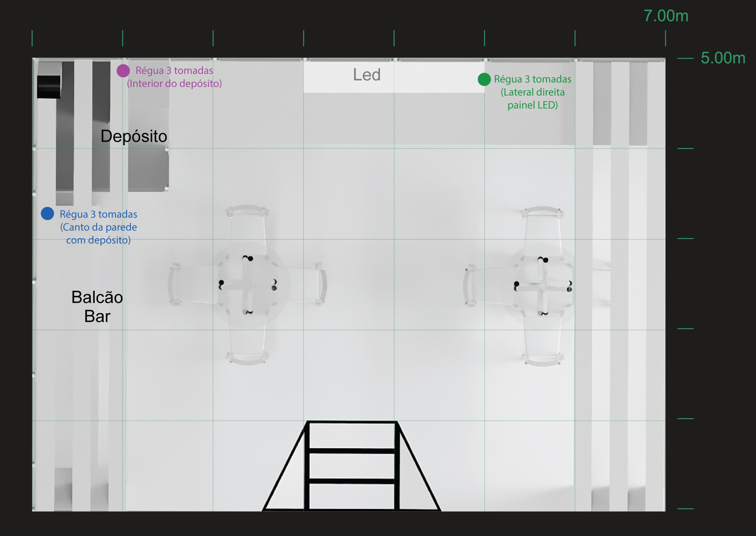Select the "Balcão Bar" label
756x536 pixels.
97,307
